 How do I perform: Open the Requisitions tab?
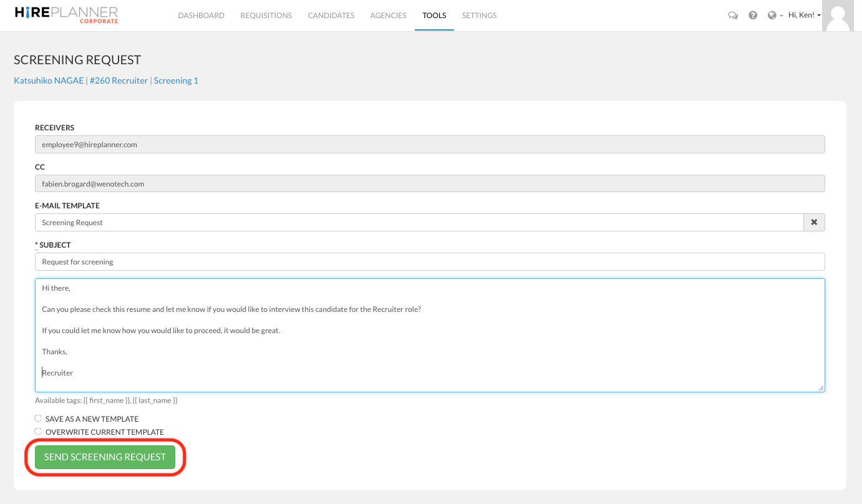(x=266, y=16)
